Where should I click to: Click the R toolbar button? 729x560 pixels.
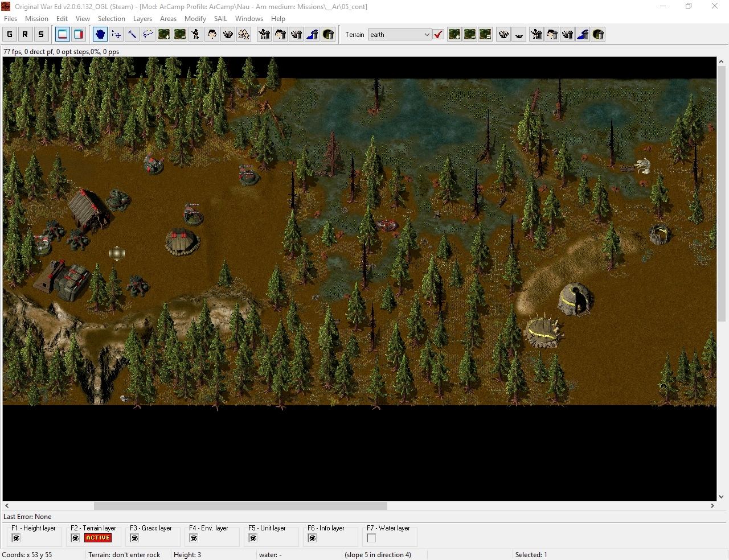[25, 35]
